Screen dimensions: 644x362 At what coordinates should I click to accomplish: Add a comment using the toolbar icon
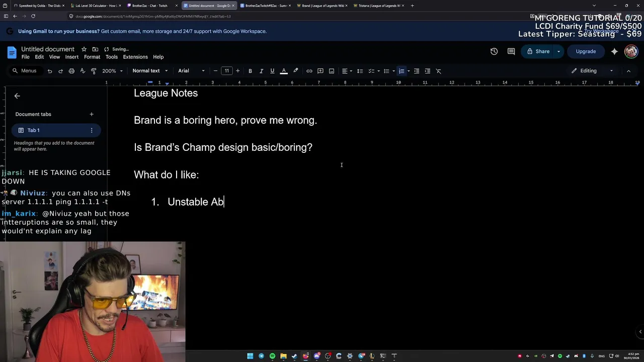tap(320, 71)
